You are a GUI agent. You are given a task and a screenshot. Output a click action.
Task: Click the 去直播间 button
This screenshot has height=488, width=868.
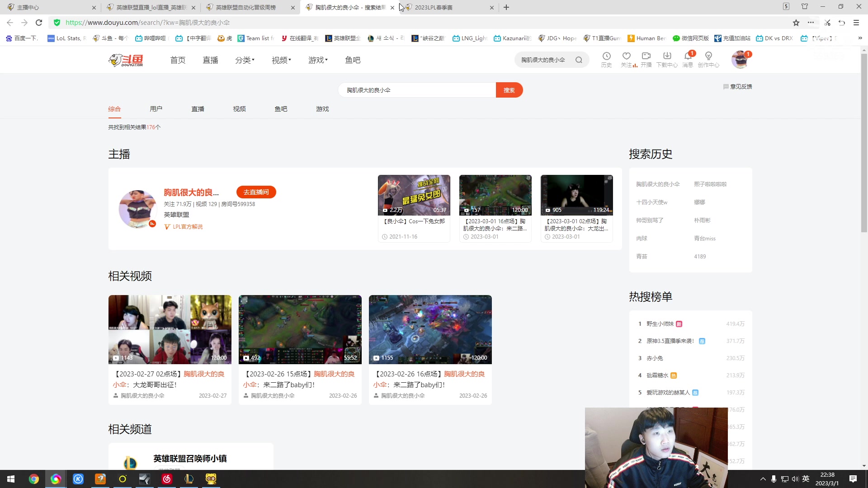pyautogui.click(x=256, y=192)
